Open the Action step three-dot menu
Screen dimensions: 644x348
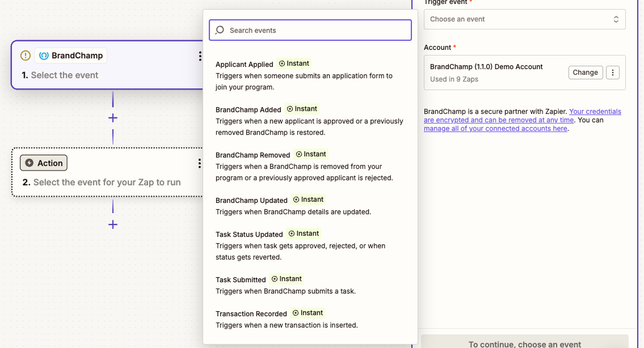200,163
